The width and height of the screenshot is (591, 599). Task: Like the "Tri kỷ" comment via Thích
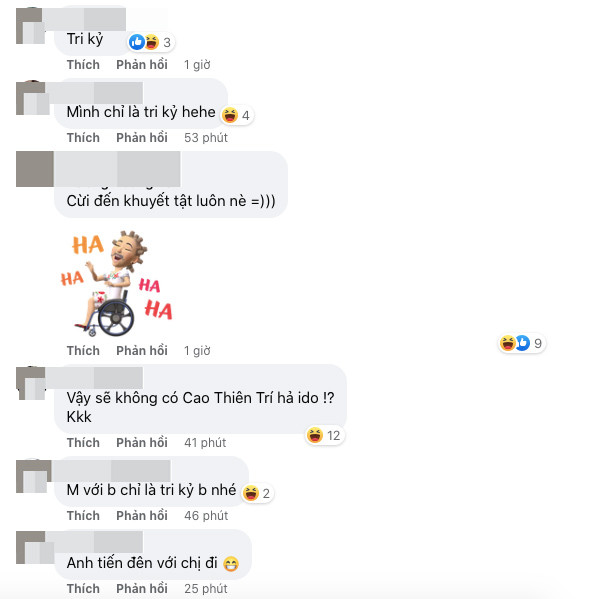pyautogui.click(x=83, y=65)
